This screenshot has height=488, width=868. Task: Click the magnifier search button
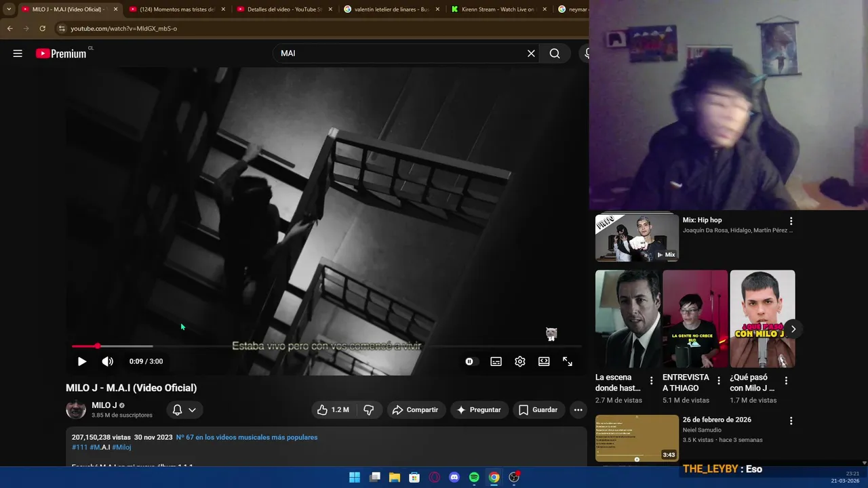click(555, 54)
